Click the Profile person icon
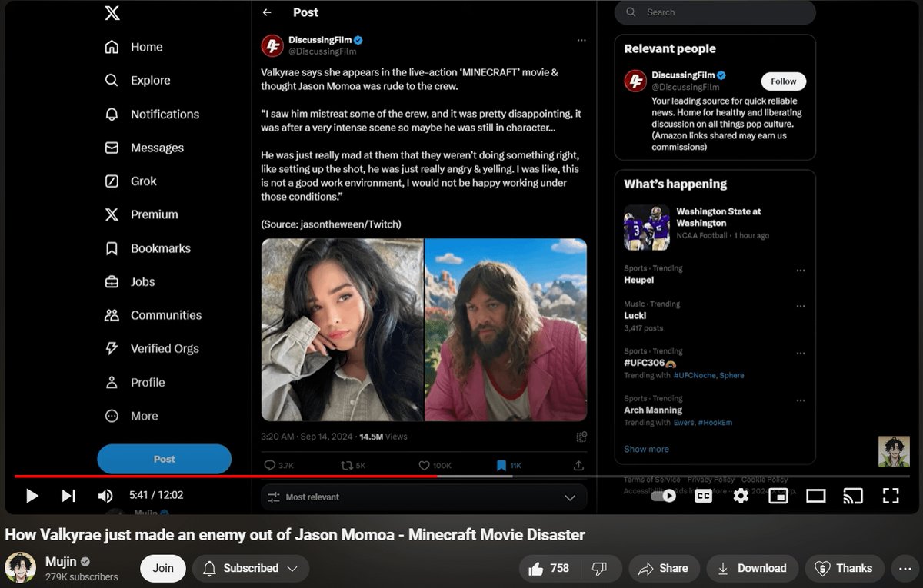This screenshot has width=923, height=588. (x=112, y=382)
